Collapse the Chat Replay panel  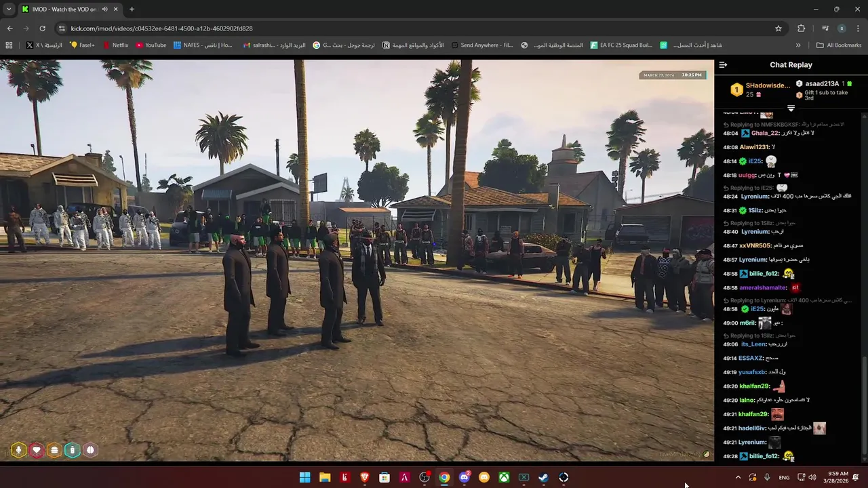pyautogui.click(x=723, y=65)
